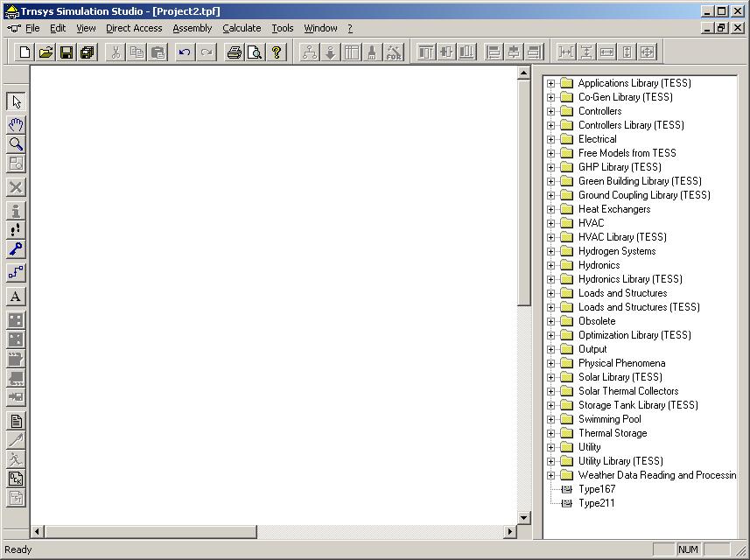
Task: Select the Swimming Pool folder label
Action: click(610, 419)
